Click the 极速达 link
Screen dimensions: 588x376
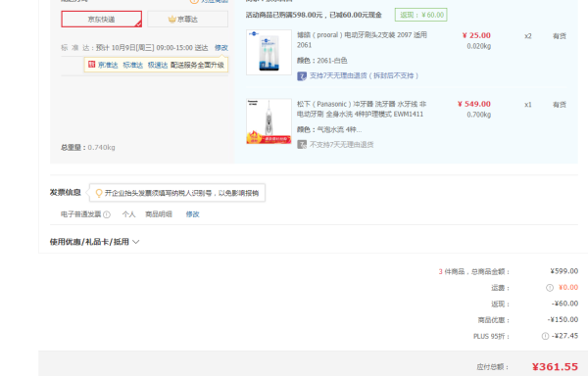[x=158, y=66]
